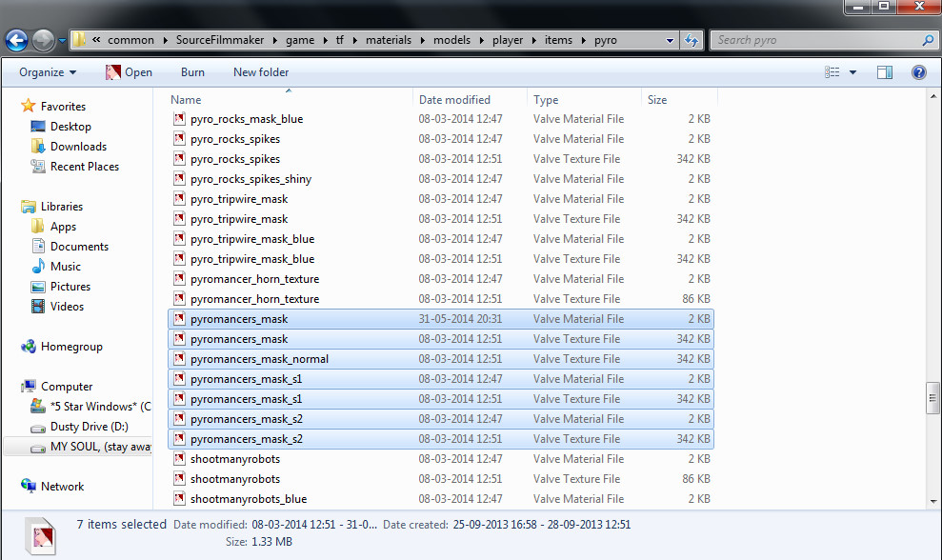Click the common breadcrumb segment
Screen dimensions: 942x560
131,40
